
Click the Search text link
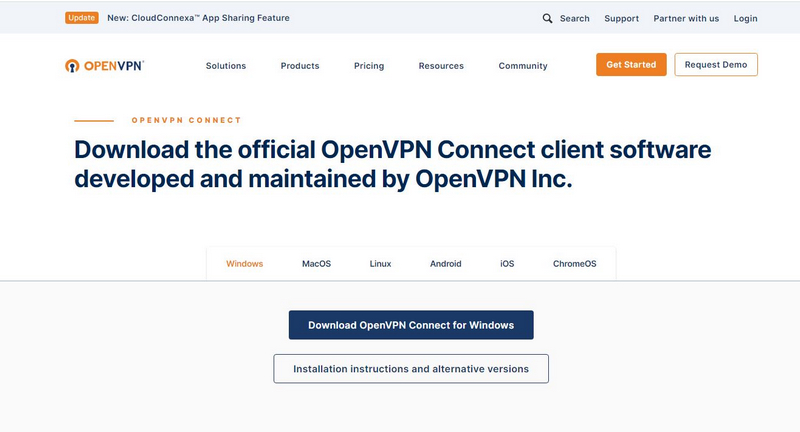coord(574,18)
